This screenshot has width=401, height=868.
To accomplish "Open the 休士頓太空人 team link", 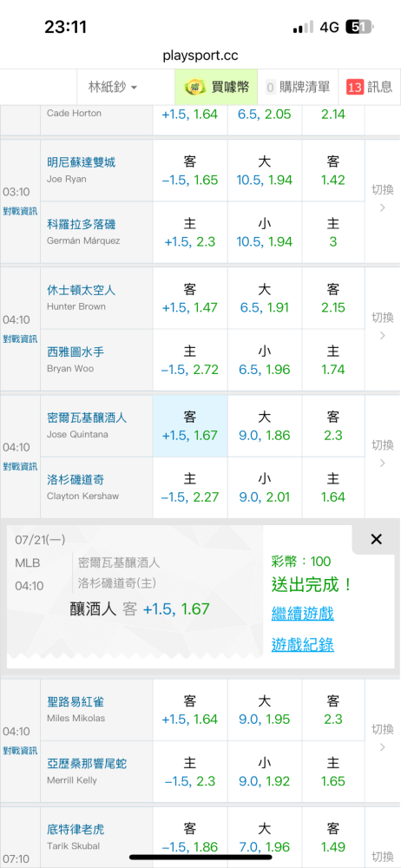I will click(81, 291).
